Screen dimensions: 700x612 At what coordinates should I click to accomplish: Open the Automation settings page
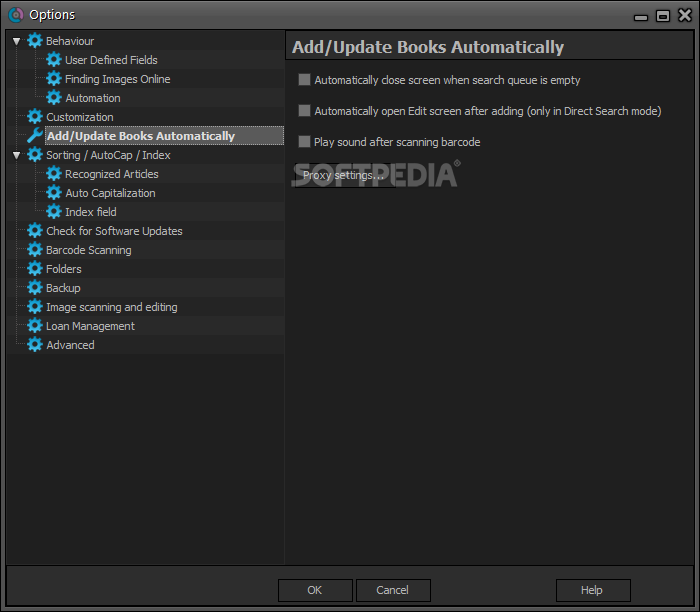(93, 98)
